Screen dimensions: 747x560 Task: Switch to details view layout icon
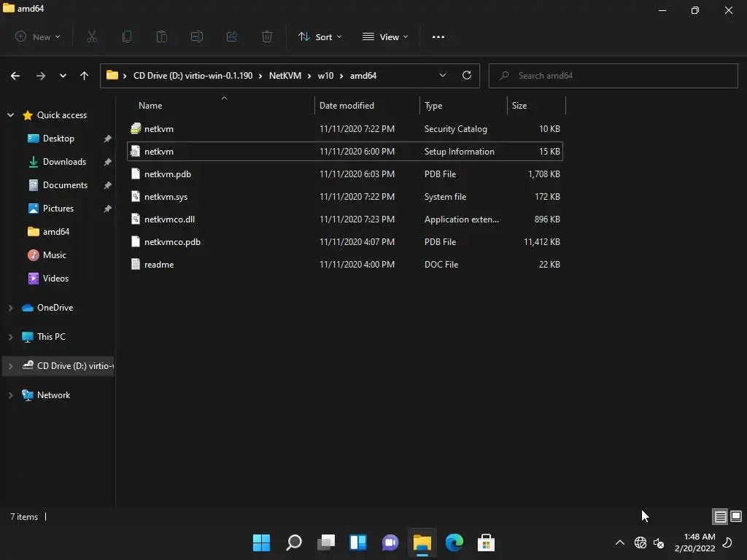point(720,517)
